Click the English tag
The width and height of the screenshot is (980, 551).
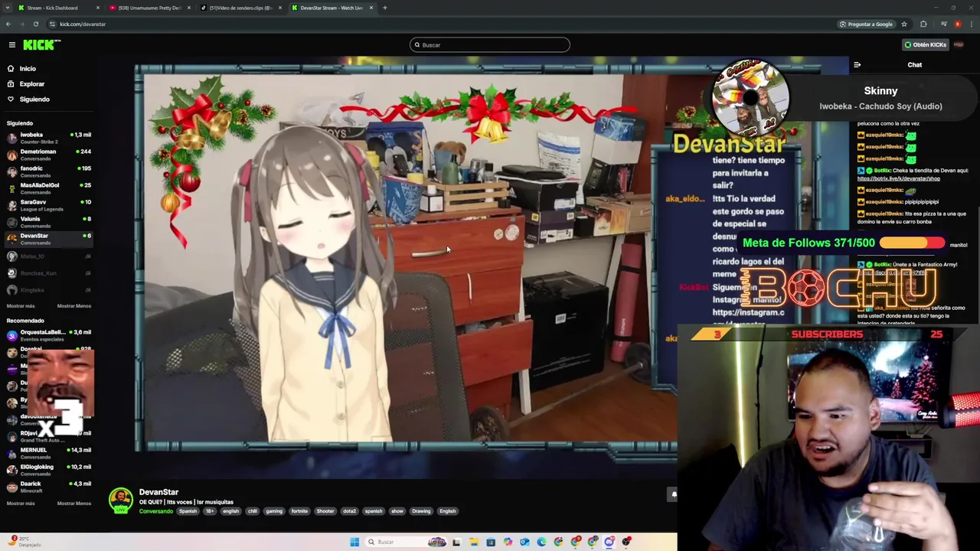point(448,511)
